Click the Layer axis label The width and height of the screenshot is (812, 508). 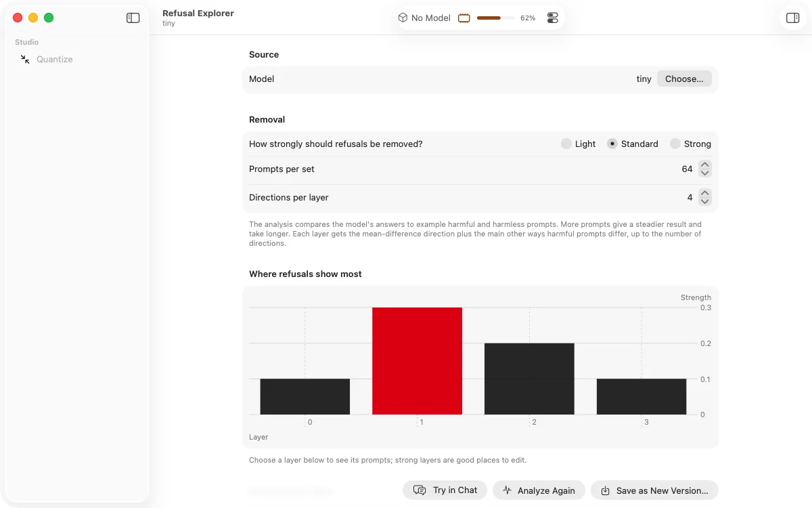(x=258, y=437)
